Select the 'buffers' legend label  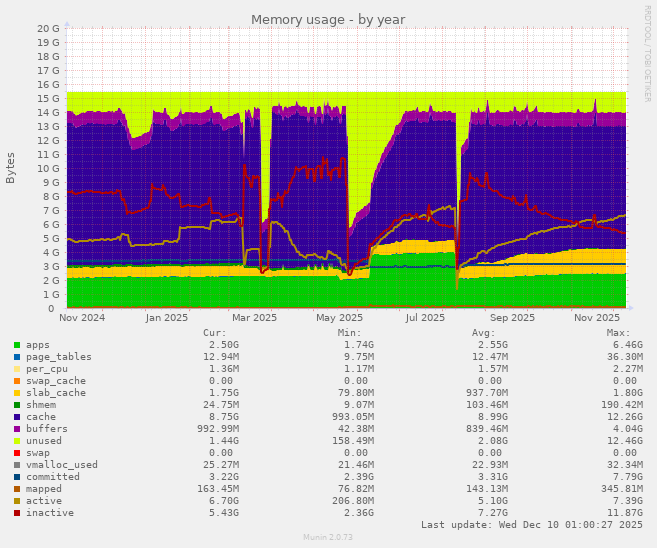(47, 429)
